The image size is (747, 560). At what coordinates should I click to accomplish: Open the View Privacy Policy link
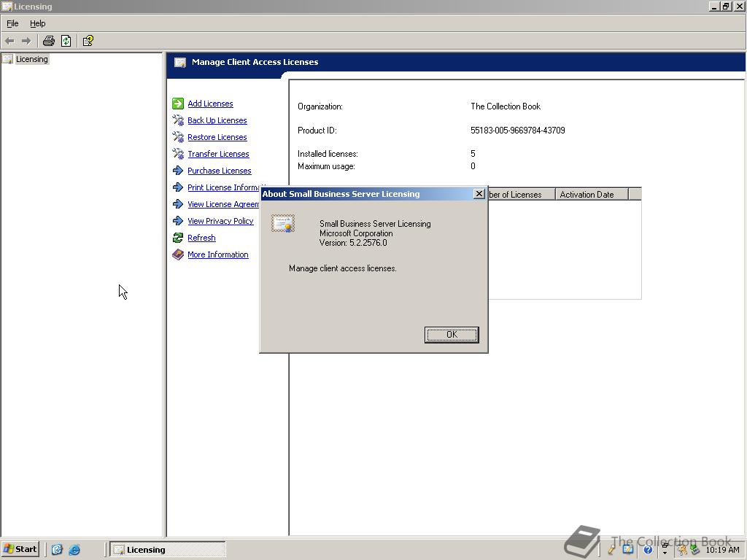pos(220,221)
